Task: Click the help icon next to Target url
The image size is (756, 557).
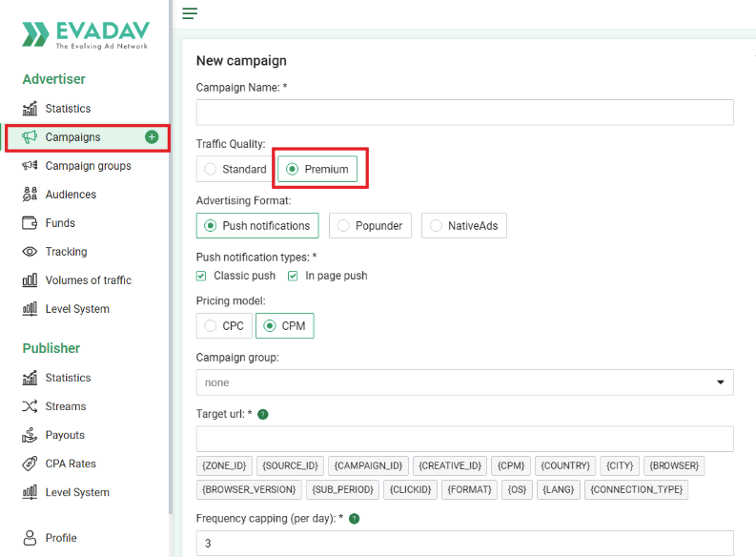Action: 263,414
